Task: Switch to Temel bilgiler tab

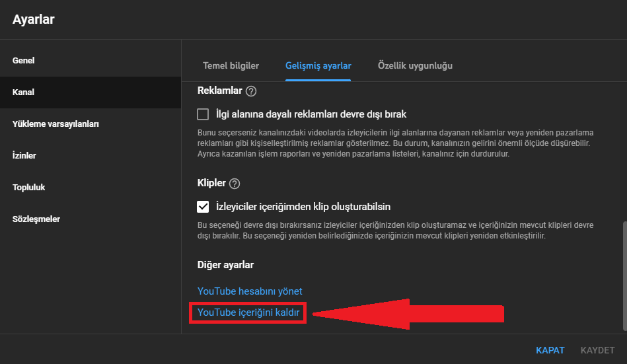Action: coord(231,66)
